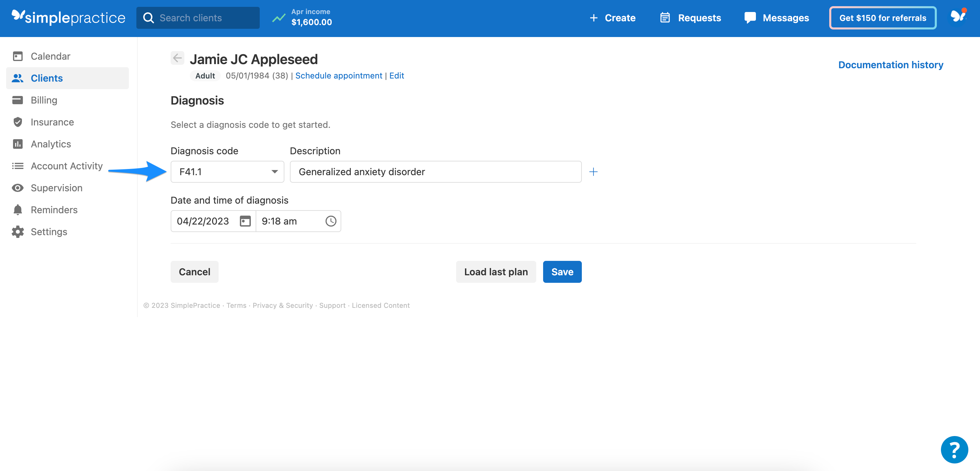Open Account Activity in the sidebar
The image size is (980, 471).
66,166
